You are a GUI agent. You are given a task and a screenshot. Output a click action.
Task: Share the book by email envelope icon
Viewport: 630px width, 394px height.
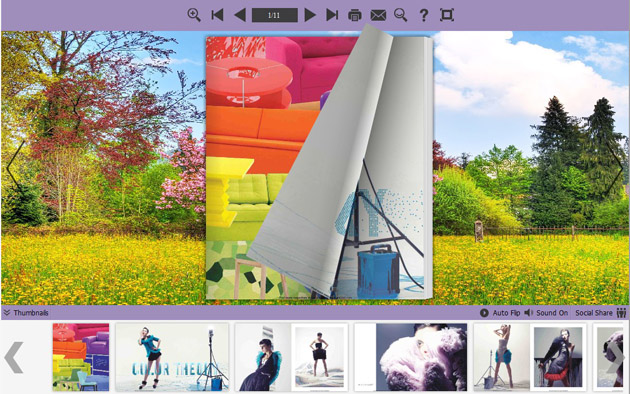[378, 15]
